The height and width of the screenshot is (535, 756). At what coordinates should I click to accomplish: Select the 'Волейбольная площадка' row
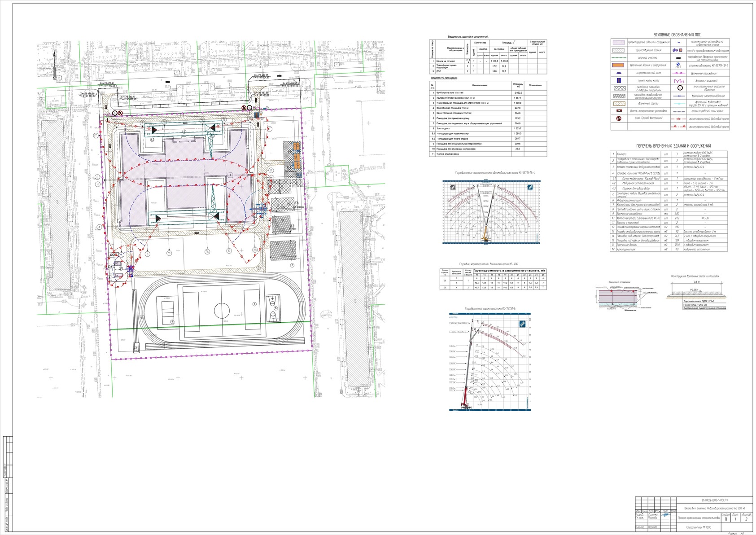coord(488,108)
